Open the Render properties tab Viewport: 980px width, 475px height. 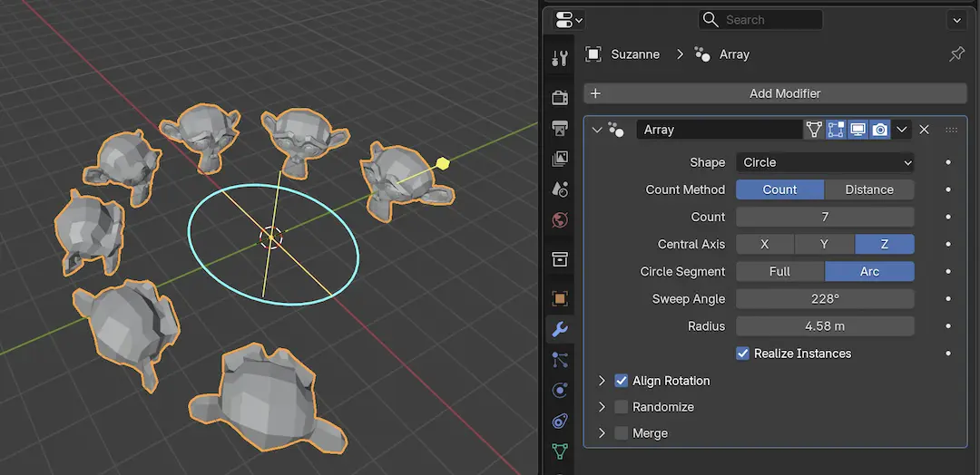click(x=560, y=97)
